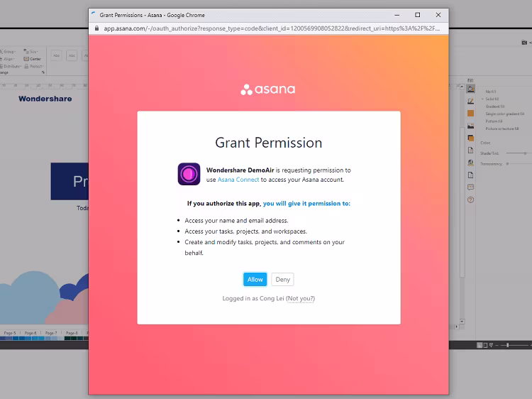Adjust the Transparency slider handle
The width and height of the screenshot is (532, 399).
click(x=508, y=164)
